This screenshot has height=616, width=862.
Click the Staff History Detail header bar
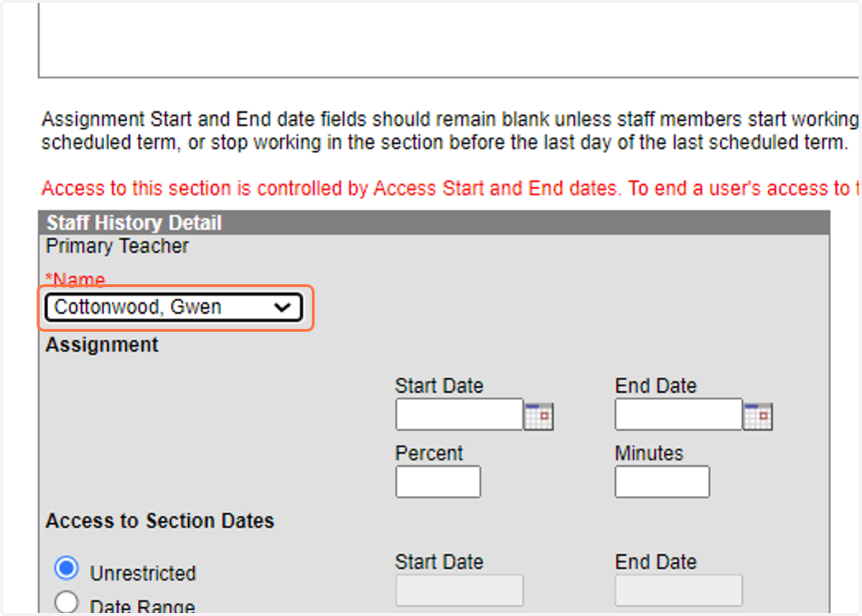click(435, 223)
